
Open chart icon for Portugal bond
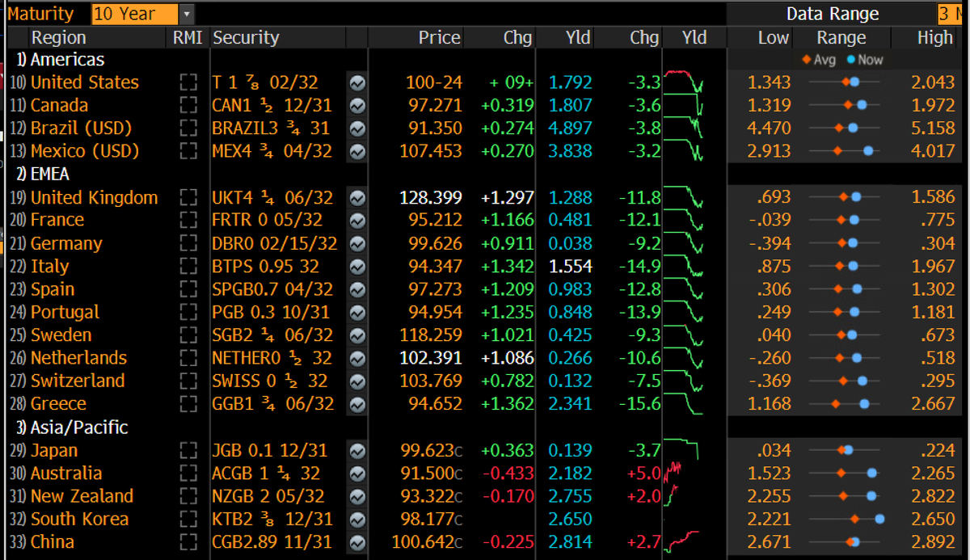click(x=356, y=312)
